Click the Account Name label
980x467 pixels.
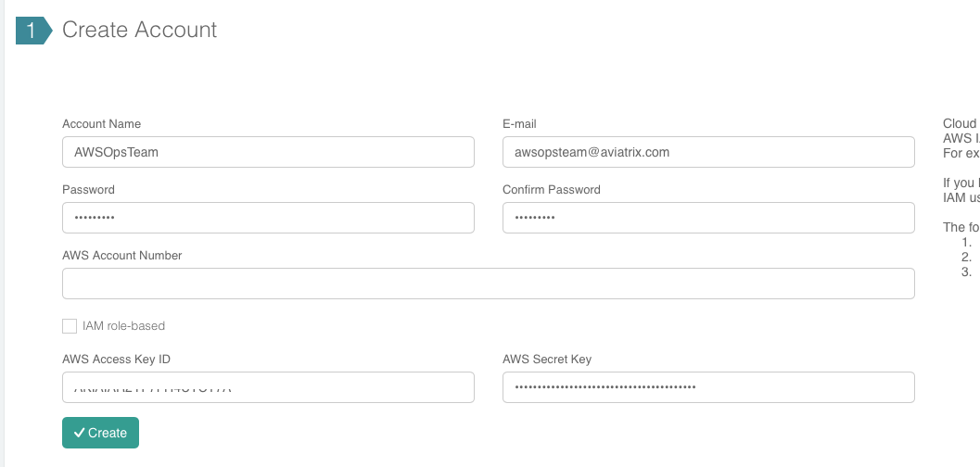[x=101, y=124]
